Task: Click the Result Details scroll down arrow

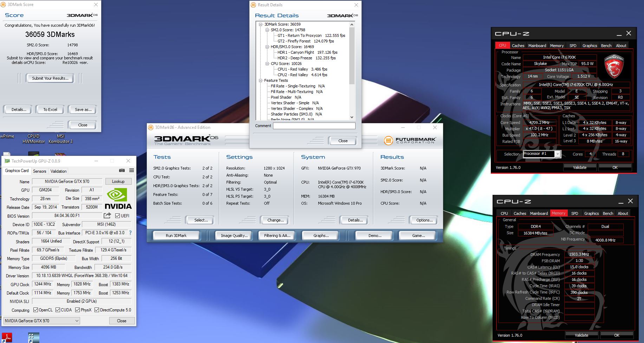Action: point(352,117)
